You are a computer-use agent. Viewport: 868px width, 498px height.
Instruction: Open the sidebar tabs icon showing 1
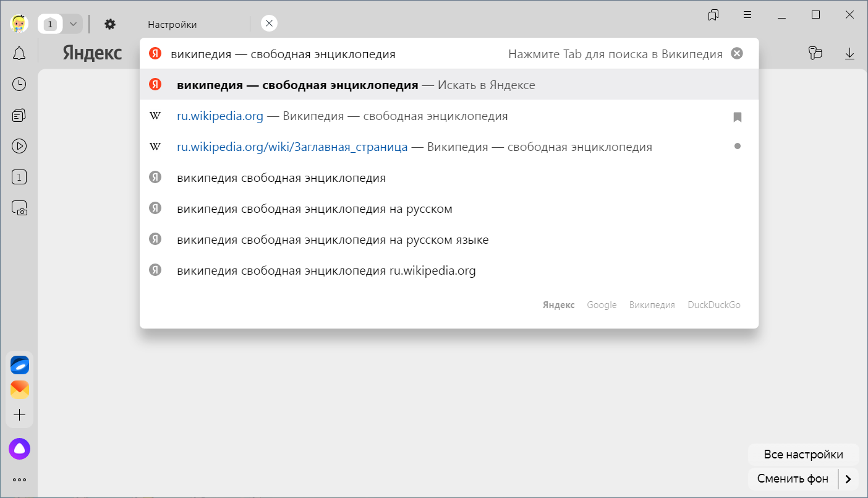pyautogui.click(x=19, y=178)
